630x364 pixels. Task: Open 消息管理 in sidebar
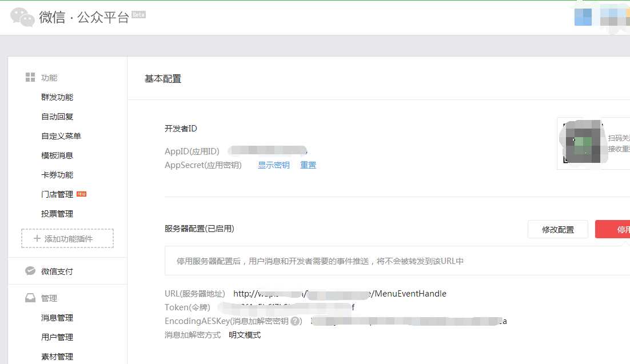pyautogui.click(x=57, y=318)
